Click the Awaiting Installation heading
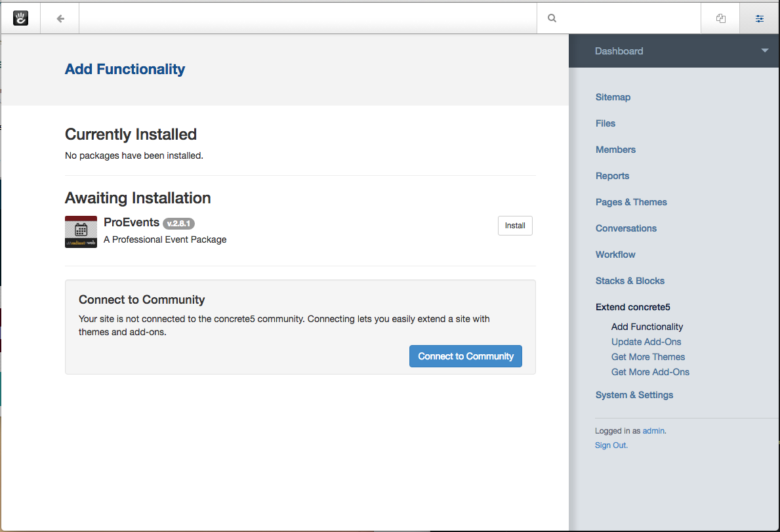The width and height of the screenshot is (780, 532). (138, 198)
